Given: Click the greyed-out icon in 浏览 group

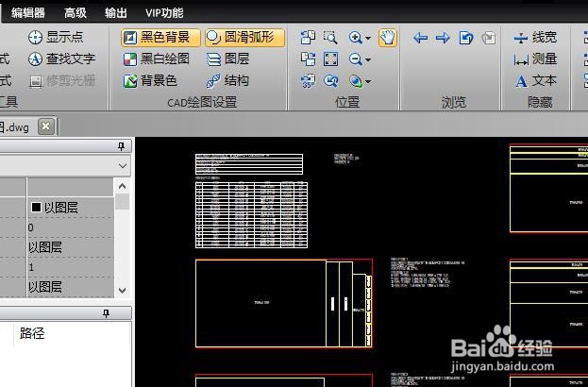Looking at the screenshot, I should tap(489, 38).
